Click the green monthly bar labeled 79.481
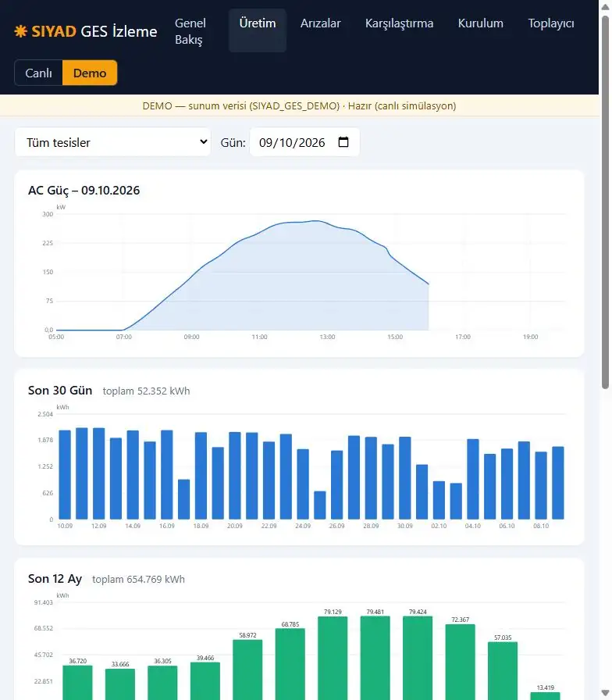The image size is (612, 700). point(375,658)
